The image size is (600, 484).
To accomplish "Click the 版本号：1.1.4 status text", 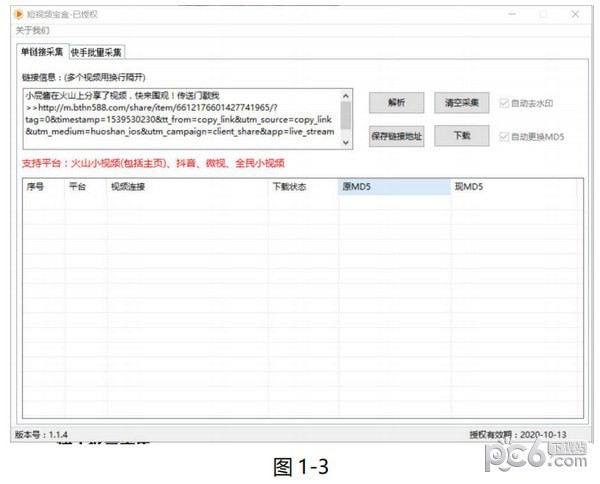I will (41, 435).
